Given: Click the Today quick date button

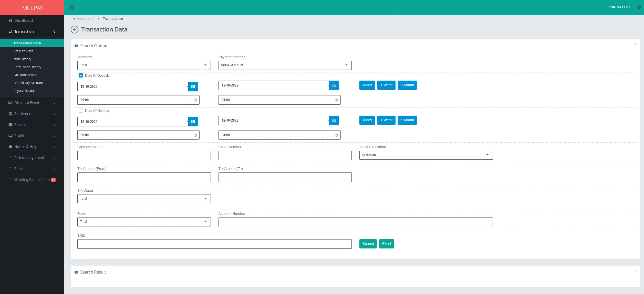Looking at the screenshot, I should (x=367, y=85).
